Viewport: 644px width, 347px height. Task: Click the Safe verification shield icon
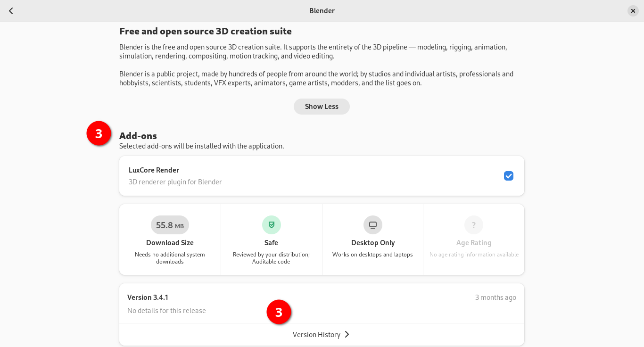tap(272, 225)
